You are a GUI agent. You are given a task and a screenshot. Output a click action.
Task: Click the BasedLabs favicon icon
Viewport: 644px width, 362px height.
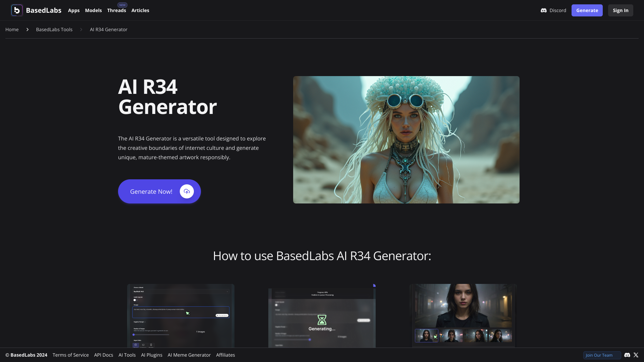click(x=16, y=10)
